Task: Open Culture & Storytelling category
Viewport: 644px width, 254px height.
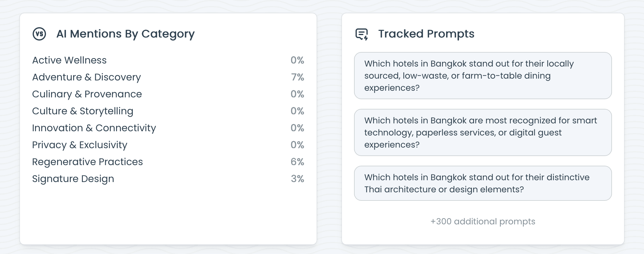Action: point(83,111)
